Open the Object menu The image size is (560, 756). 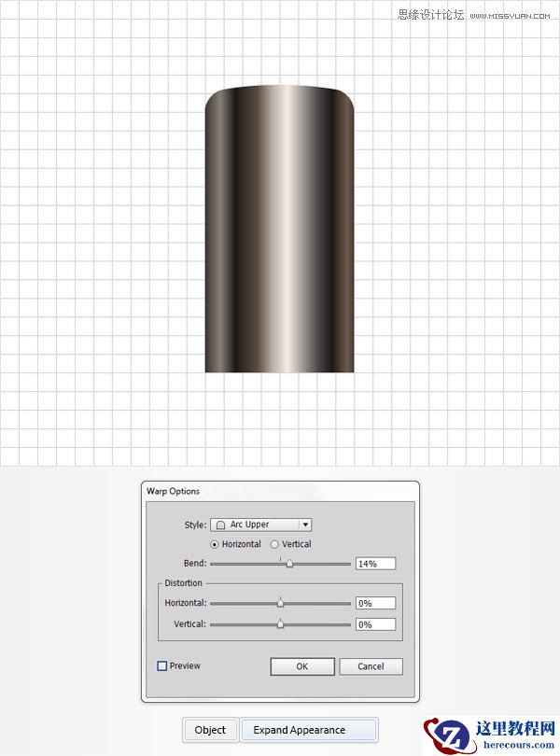[210, 730]
